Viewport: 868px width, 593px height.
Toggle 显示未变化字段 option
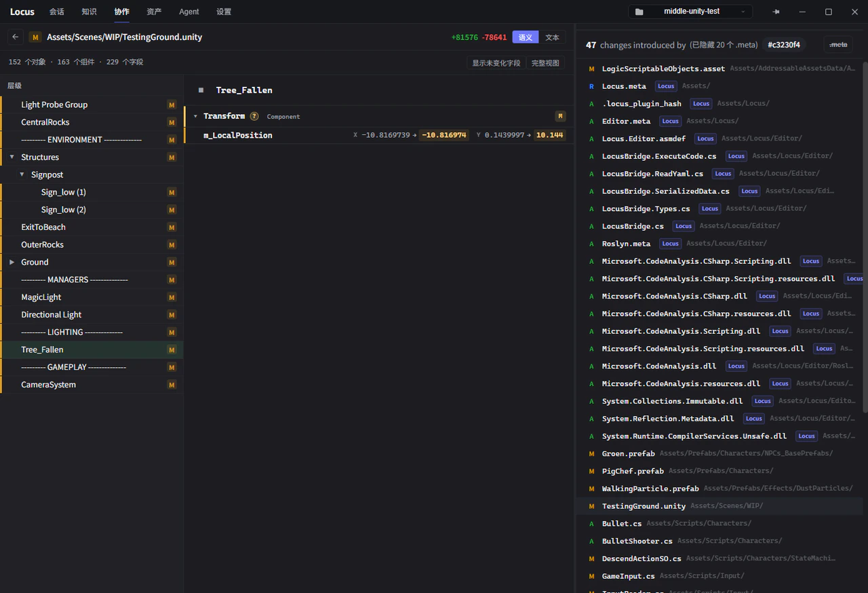pyautogui.click(x=496, y=62)
